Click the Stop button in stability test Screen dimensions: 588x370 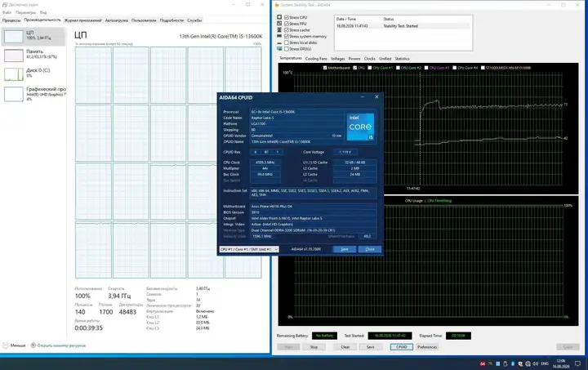coord(314,347)
